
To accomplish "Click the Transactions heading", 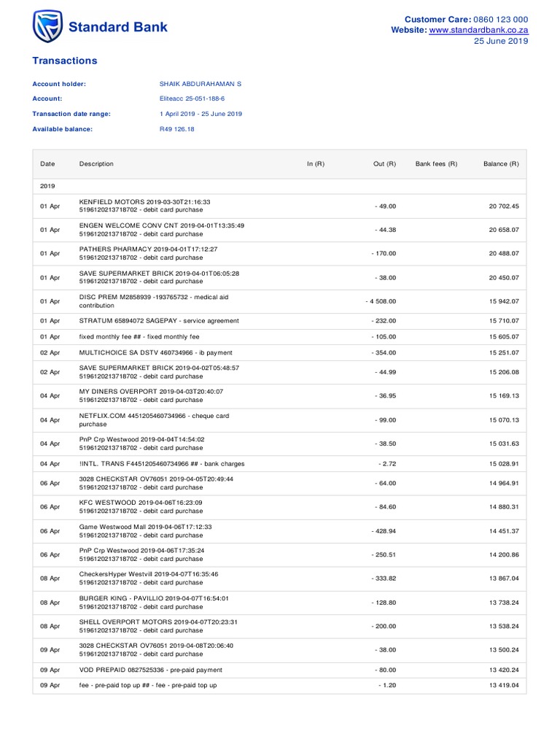I will point(65,61).
